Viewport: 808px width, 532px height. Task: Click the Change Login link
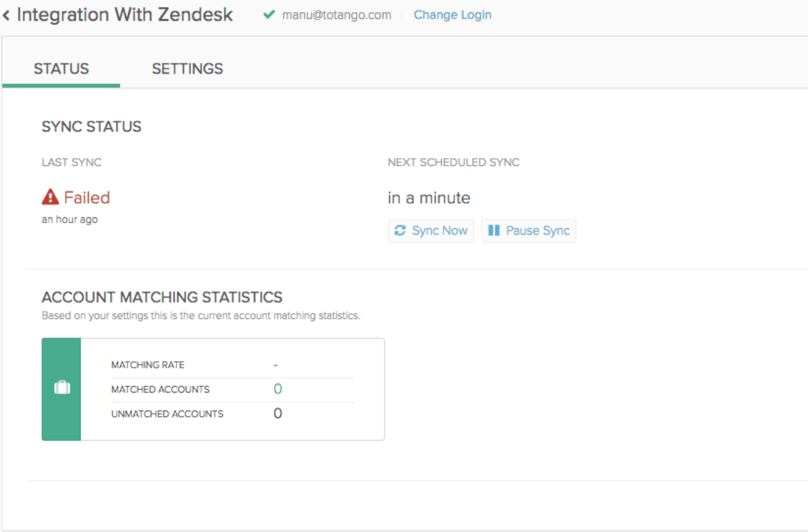pos(453,15)
